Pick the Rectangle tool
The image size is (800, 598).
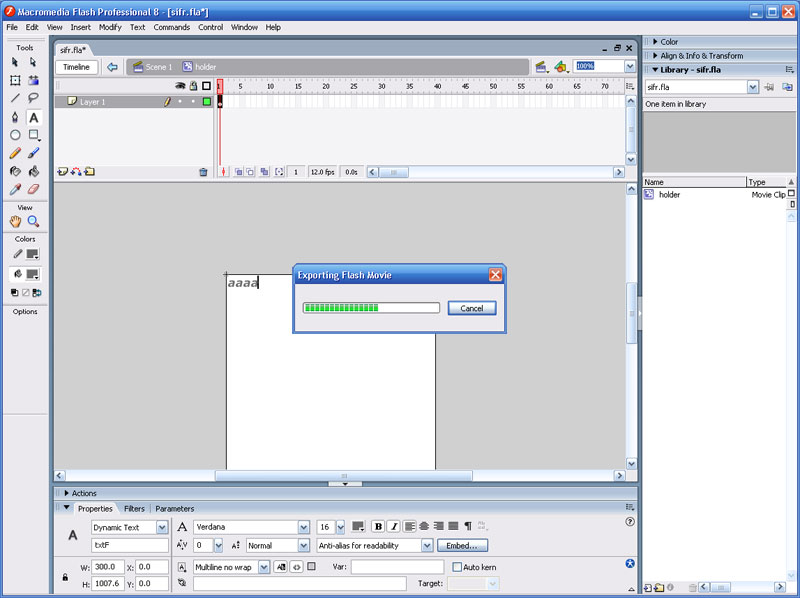pyautogui.click(x=33, y=135)
